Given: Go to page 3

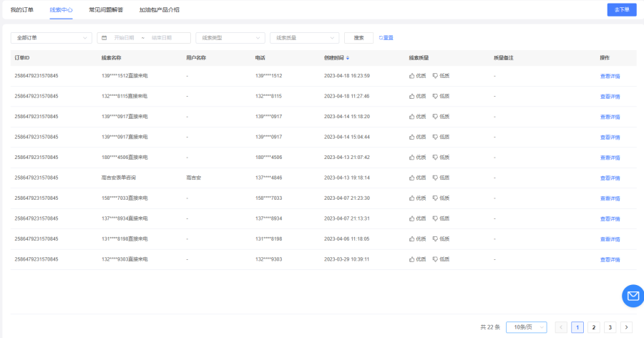Looking at the screenshot, I should tap(610, 327).
